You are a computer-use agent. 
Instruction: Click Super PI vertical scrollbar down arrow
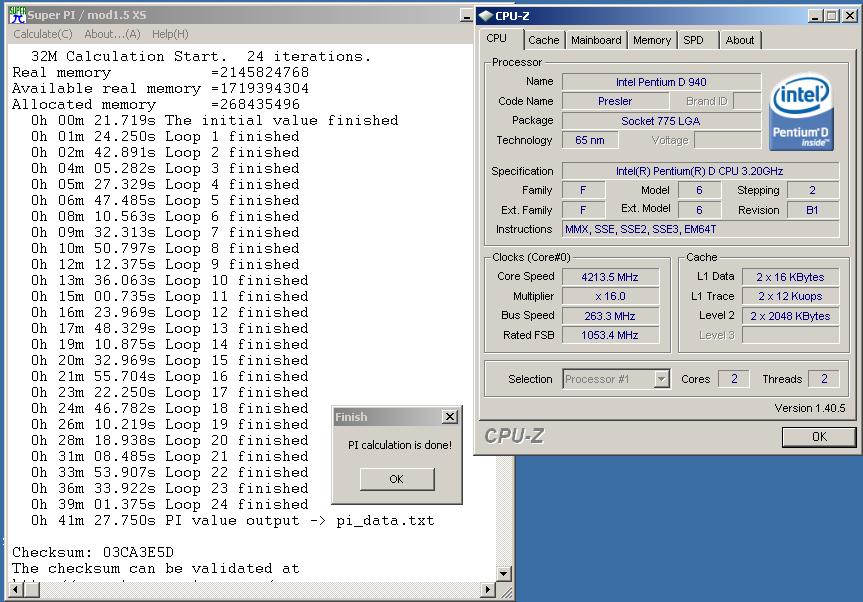pyautogui.click(x=504, y=573)
